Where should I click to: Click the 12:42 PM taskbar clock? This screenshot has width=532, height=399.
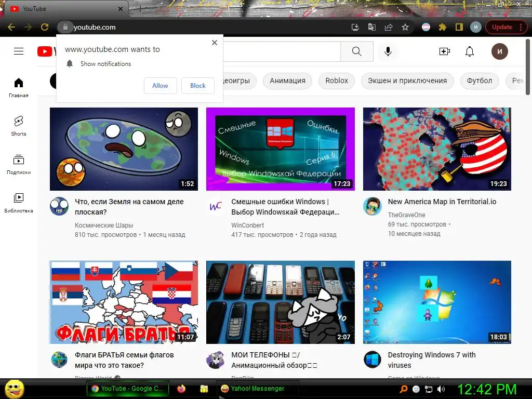pyautogui.click(x=487, y=389)
